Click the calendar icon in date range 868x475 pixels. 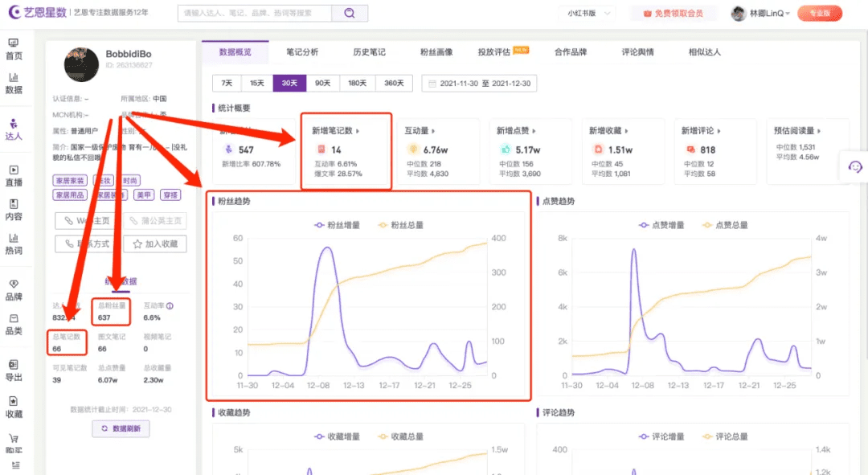pyautogui.click(x=432, y=84)
